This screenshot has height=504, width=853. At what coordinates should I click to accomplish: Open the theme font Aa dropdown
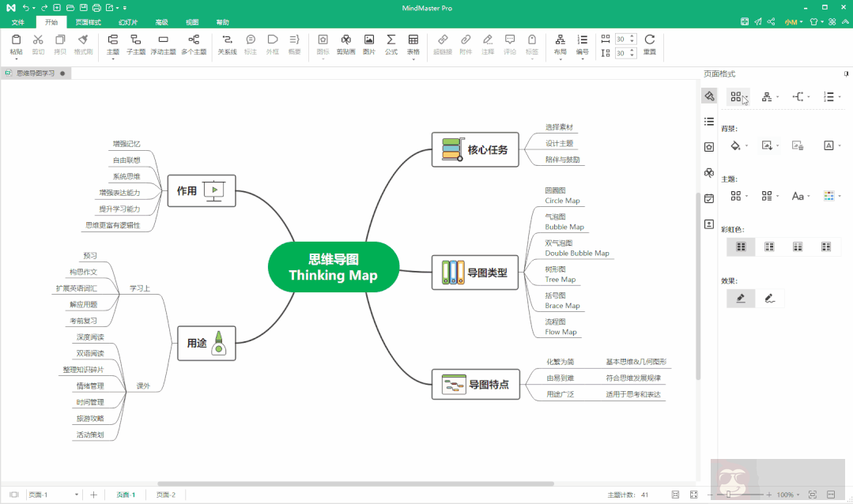tap(803, 196)
